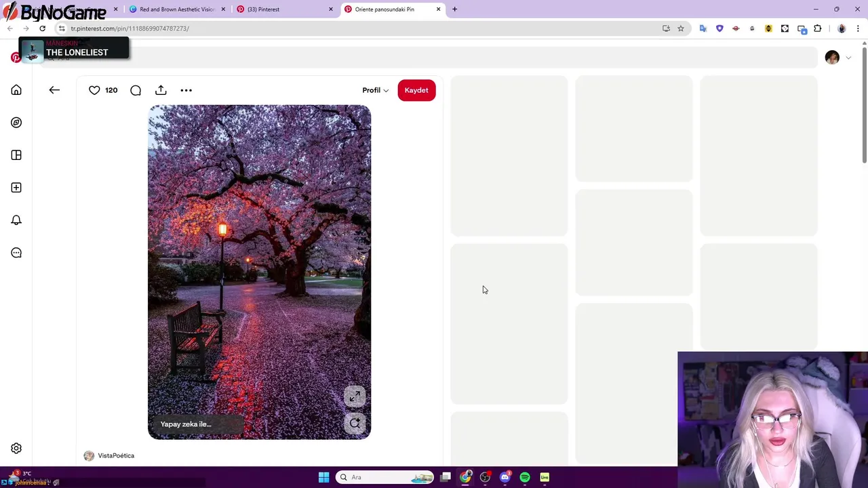Open the purple shield extension icon

coord(719,28)
